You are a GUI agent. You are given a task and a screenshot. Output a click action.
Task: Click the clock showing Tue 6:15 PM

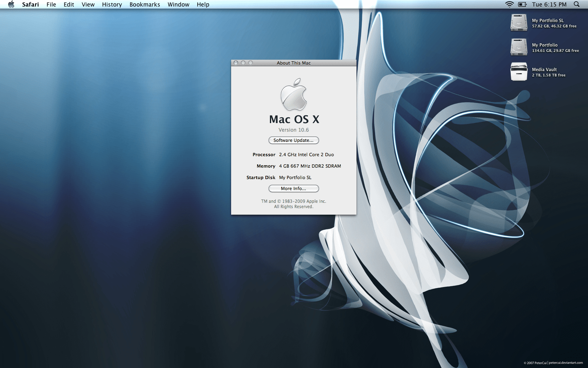coord(549,4)
